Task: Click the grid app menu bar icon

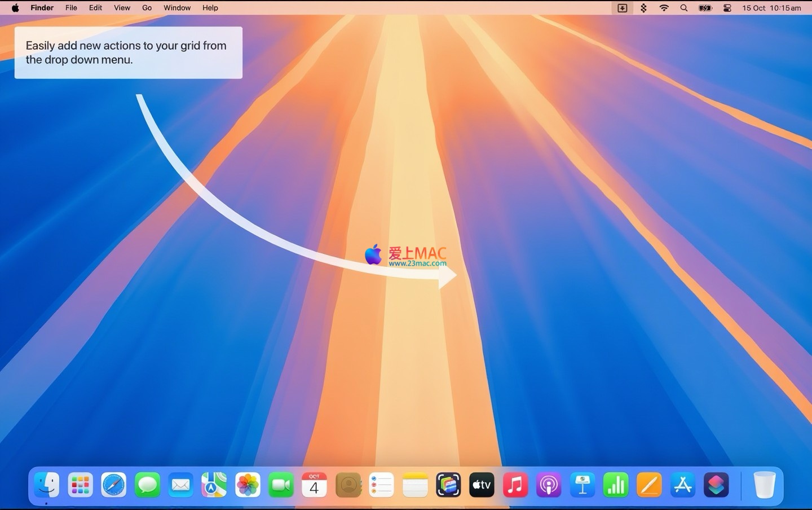Action: coord(622,8)
